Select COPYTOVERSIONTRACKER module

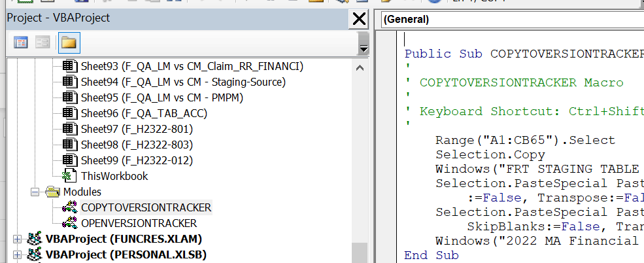click(146, 207)
